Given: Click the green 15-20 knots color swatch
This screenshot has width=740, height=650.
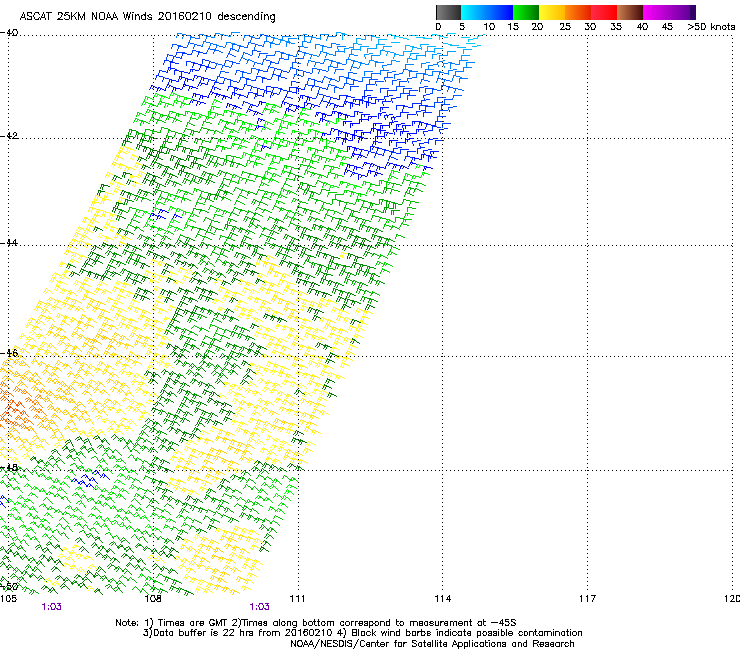Looking at the screenshot, I should [526, 12].
